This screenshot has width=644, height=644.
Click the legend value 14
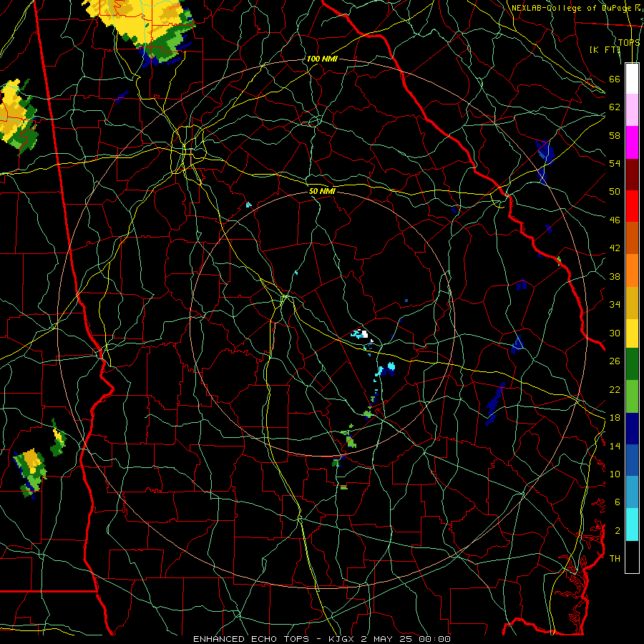coord(615,446)
